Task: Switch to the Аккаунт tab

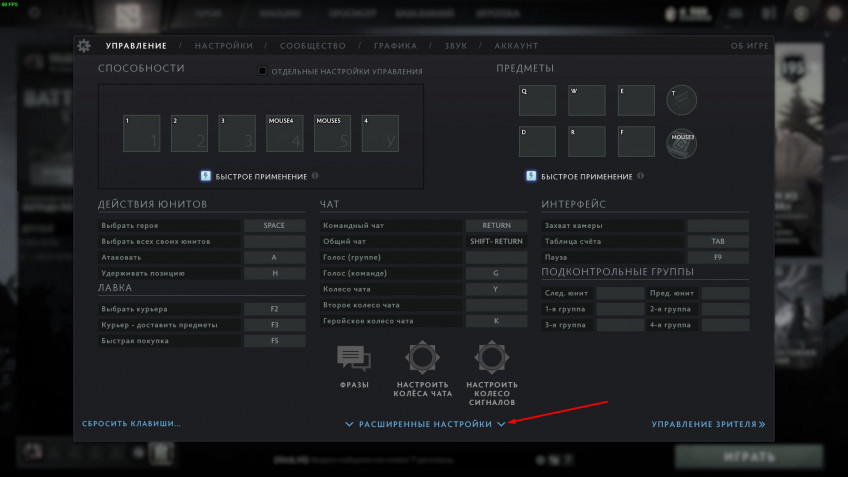Action: (516, 46)
